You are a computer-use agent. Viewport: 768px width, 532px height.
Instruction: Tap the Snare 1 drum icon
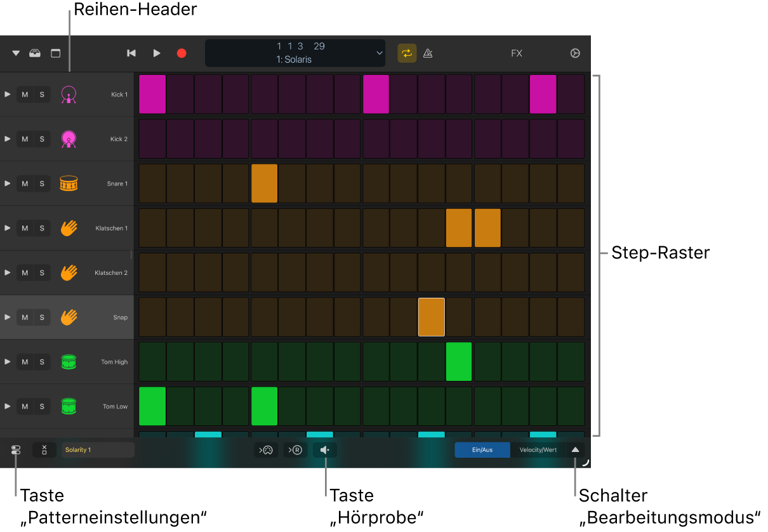click(69, 183)
